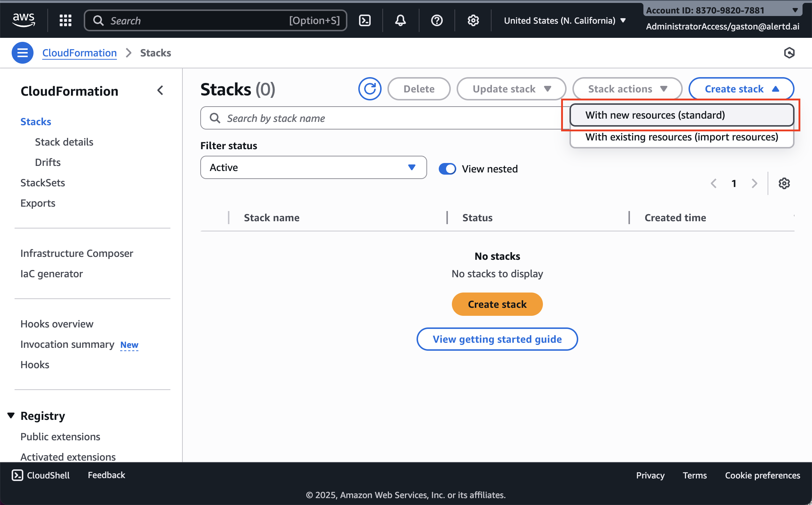Collapse the CloudFormation side panel
The width and height of the screenshot is (812, 505).
[160, 90]
